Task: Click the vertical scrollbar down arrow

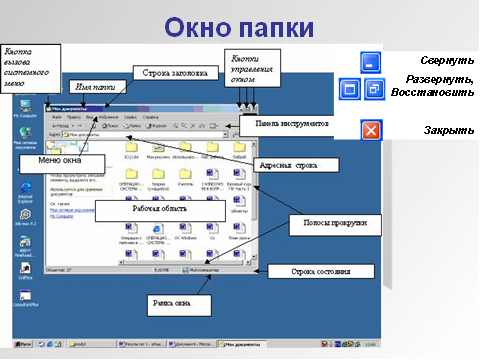Action: 254,256
